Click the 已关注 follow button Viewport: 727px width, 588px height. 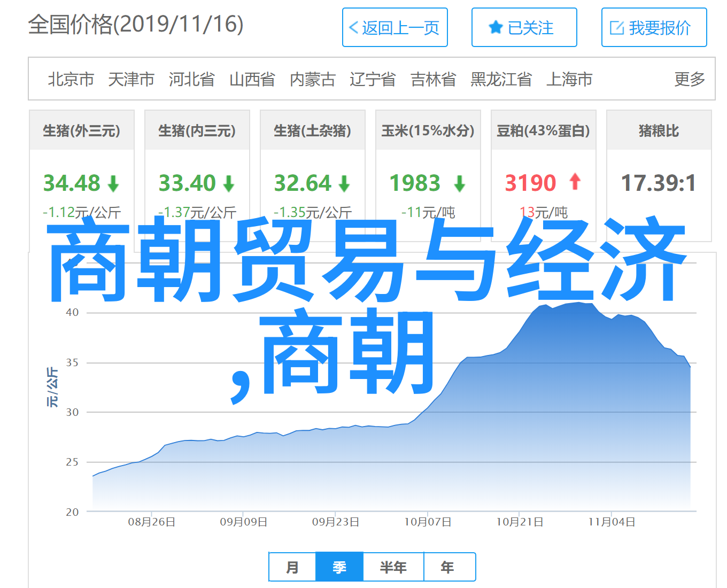(524, 27)
